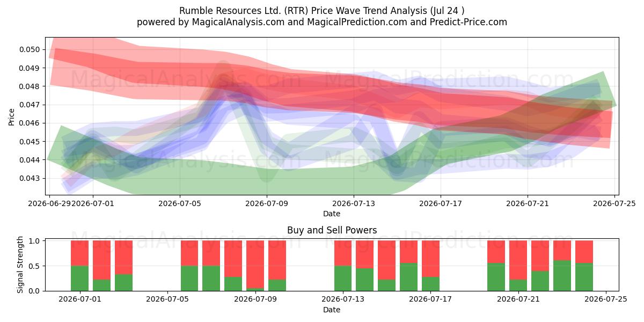Click the 0.5 signal strength tick label
The height and width of the screenshot is (322, 644).
35,266
